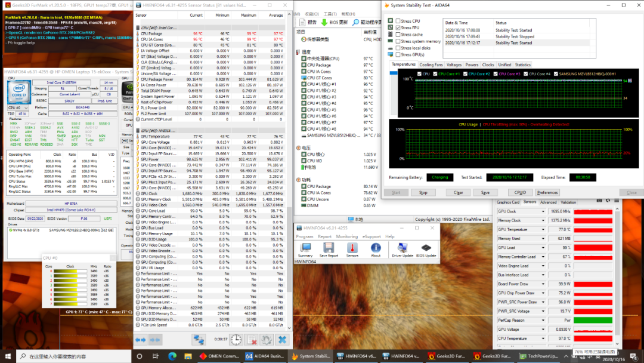The height and width of the screenshot is (363, 644).
Task: Expand the GPU Temperature dropdown arrow
Action: point(543,229)
